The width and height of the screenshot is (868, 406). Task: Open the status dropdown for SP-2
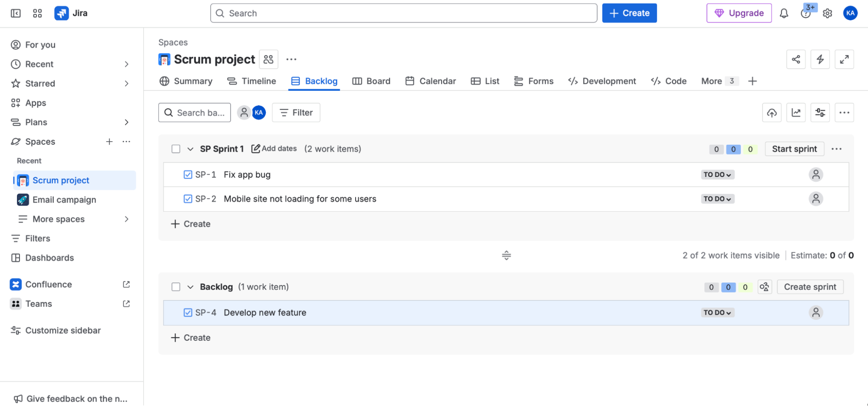pyautogui.click(x=717, y=199)
